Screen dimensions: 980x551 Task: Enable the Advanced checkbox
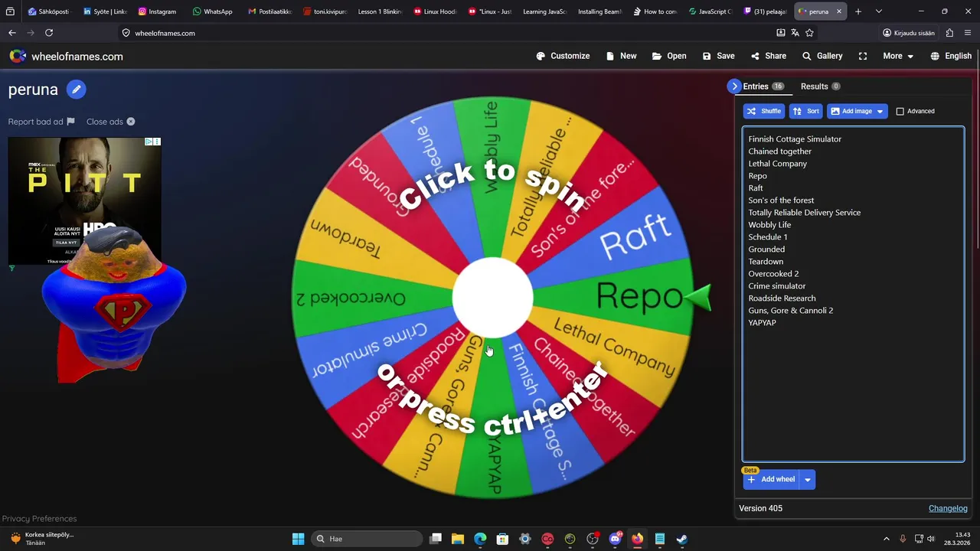(900, 111)
